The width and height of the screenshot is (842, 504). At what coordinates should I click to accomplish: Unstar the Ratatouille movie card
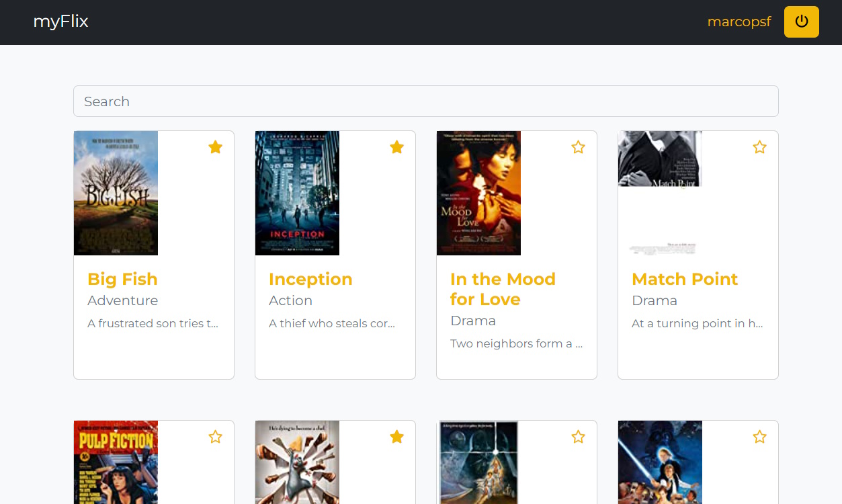396,436
